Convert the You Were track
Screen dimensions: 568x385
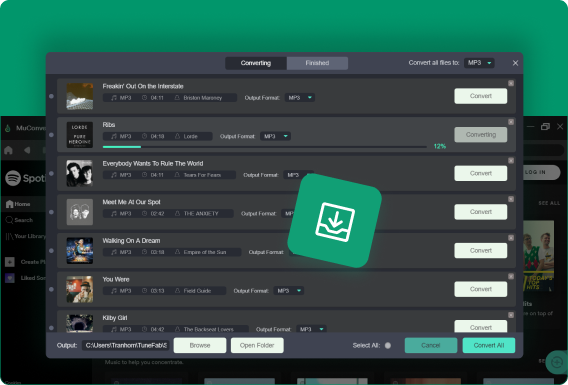pos(481,289)
